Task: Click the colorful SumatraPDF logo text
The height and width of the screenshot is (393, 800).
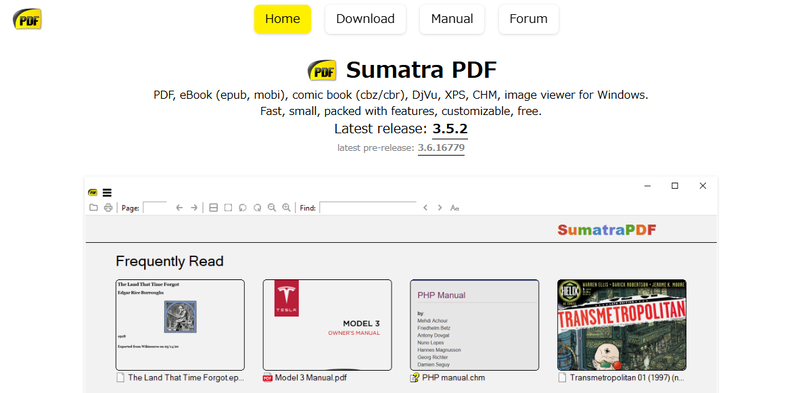Action: point(607,230)
